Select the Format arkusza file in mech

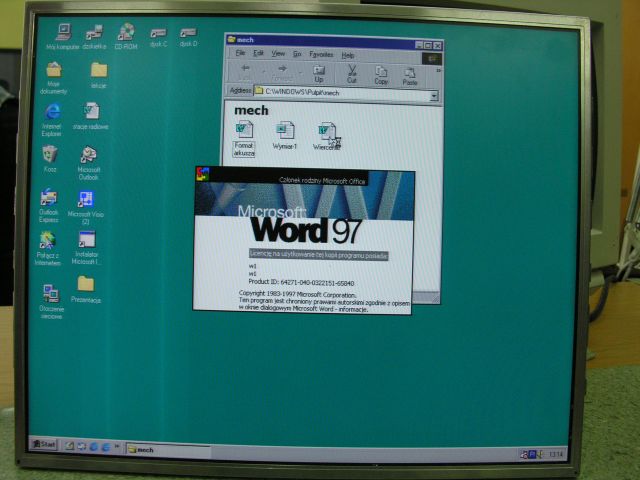coord(244,139)
